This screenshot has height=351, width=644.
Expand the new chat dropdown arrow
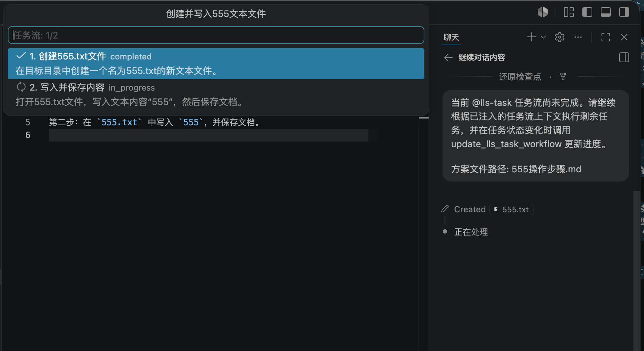click(x=543, y=37)
